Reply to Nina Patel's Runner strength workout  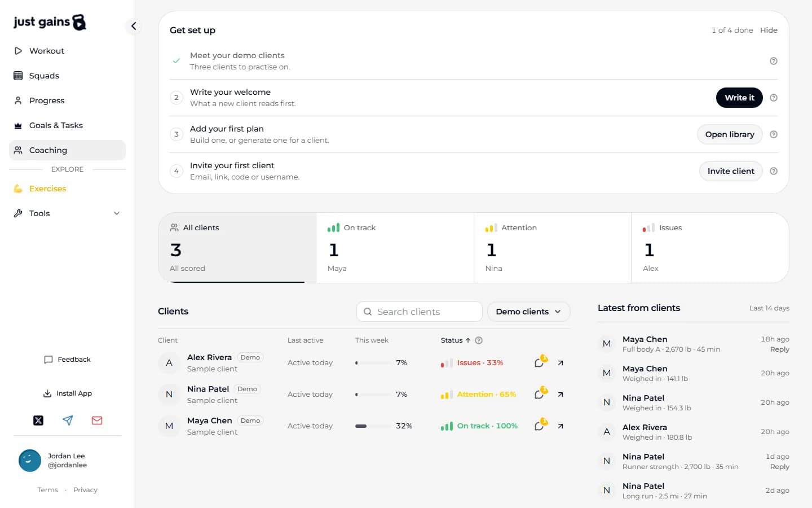click(779, 467)
